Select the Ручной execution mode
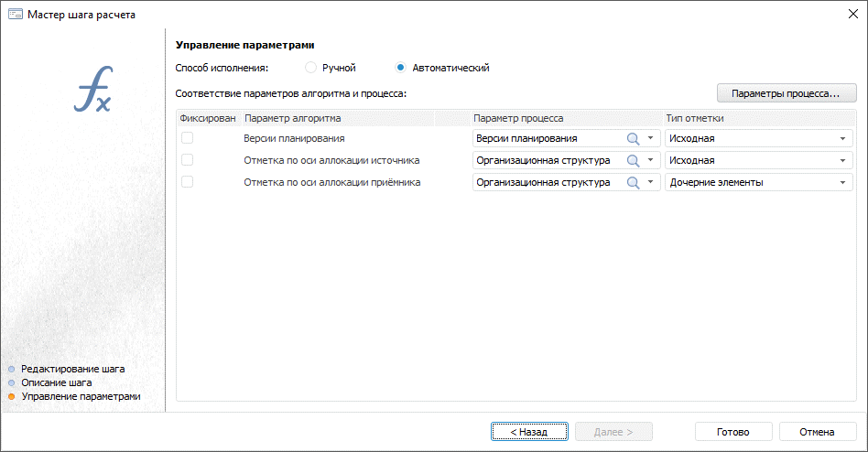 (311, 68)
